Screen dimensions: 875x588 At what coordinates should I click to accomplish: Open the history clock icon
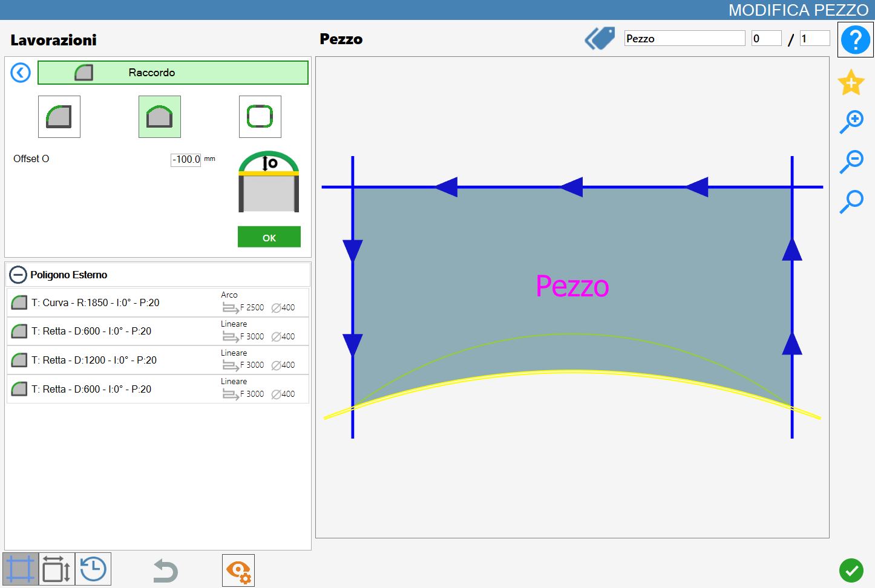[93, 569]
